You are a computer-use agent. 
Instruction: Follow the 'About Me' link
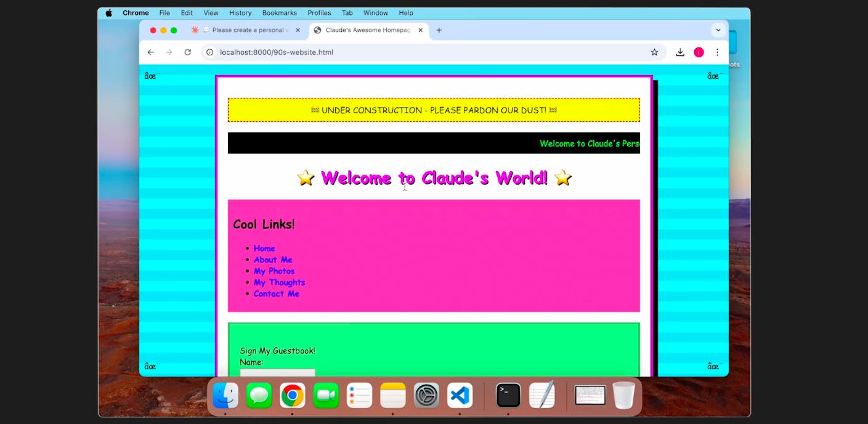click(272, 259)
